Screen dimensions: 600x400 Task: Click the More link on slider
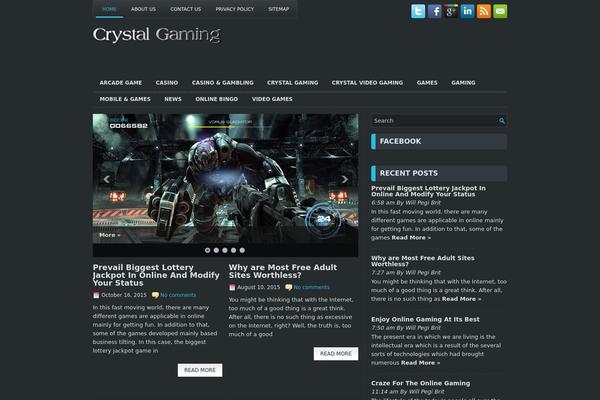tap(110, 235)
